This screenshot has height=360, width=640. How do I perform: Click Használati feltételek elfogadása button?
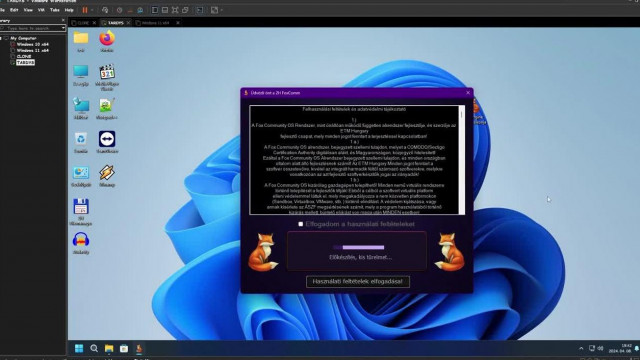358,281
